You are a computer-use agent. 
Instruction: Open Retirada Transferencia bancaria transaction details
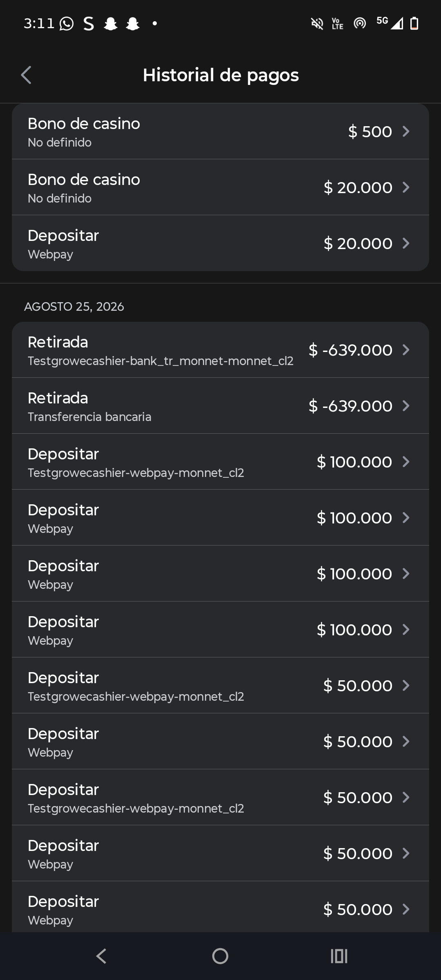coord(220,406)
